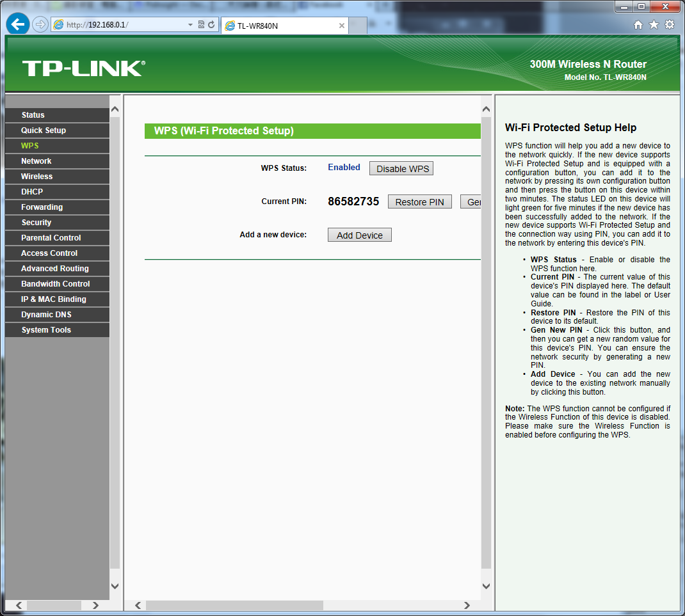Open the Parental Control sidebar menu
Viewport: 685px width, 616px height.
click(51, 238)
